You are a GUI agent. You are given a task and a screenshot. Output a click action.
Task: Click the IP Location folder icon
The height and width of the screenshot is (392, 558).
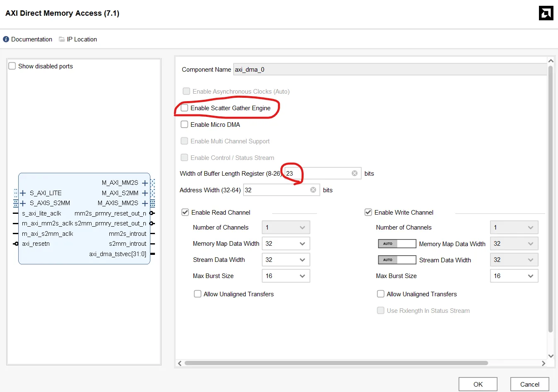[x=62, y=39]
